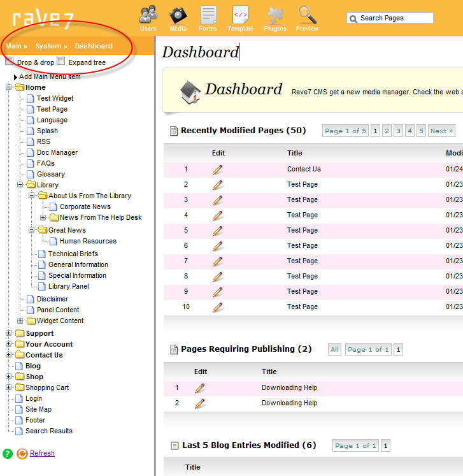Click the search magnifier icon in search box
The height and width of the screenshot is (476, 463).
(x=353, y=19)
